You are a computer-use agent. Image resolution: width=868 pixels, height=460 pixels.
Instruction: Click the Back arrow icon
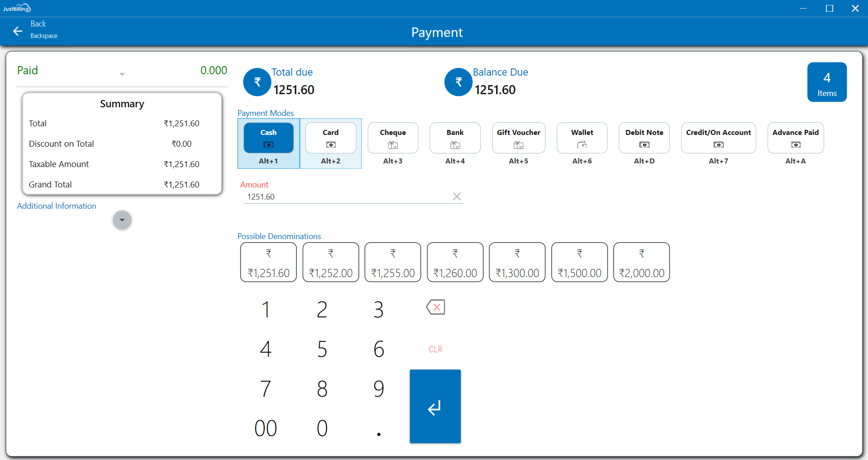[18, 31]
